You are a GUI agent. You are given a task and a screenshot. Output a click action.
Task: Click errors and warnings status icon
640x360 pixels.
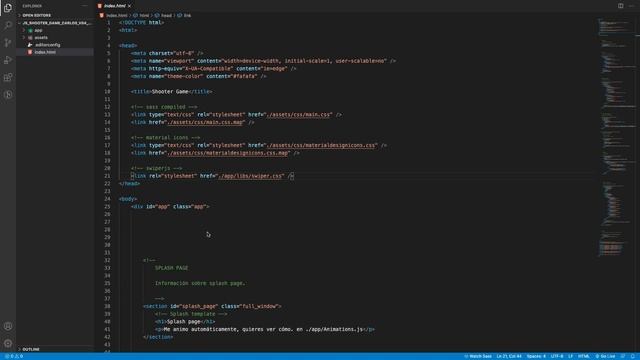point(14,356)
